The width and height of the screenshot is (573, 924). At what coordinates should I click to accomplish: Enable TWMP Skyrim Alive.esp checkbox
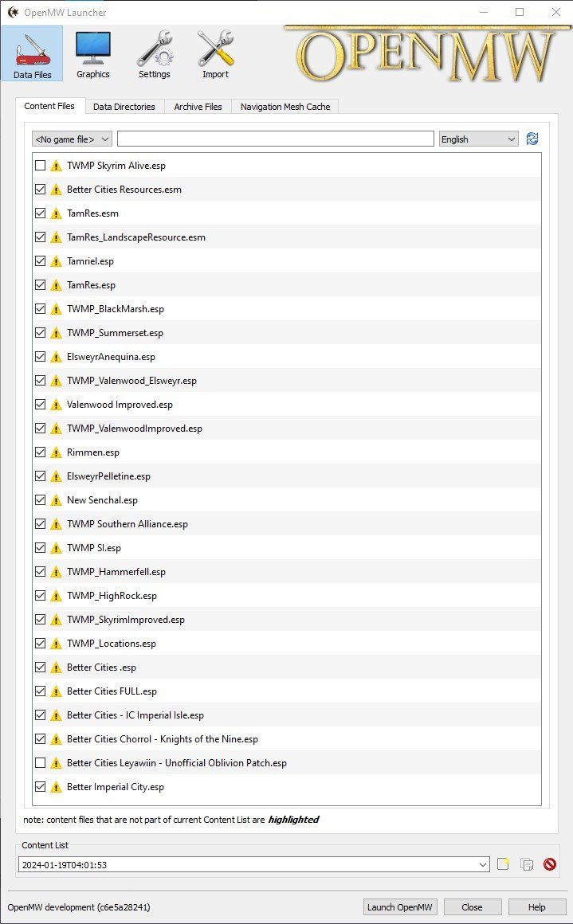(40, 166)
